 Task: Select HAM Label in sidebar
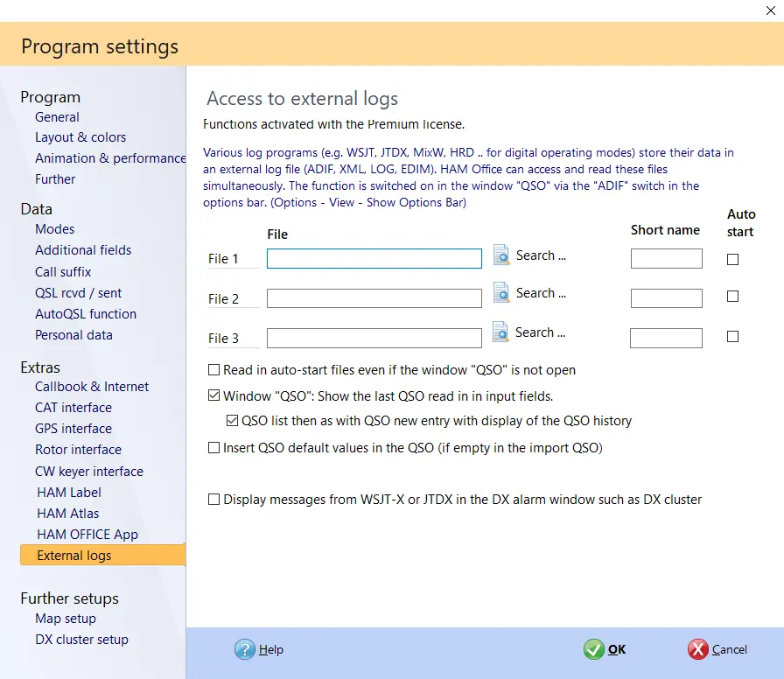tap(69, 493)
